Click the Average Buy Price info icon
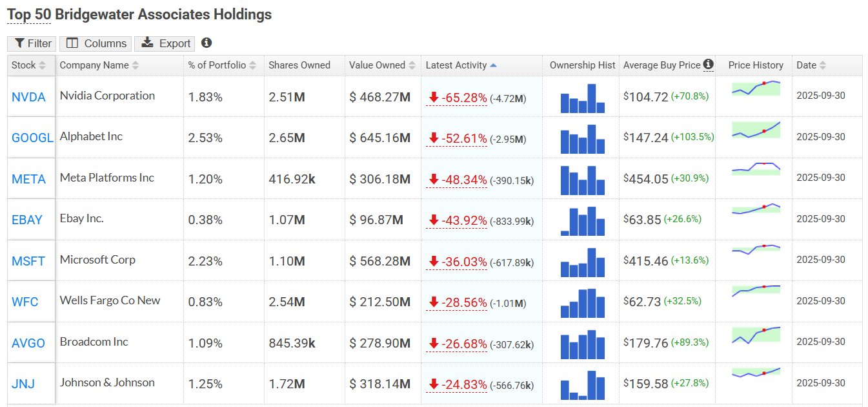Screen dimensions: 868x407 point(708,64)
